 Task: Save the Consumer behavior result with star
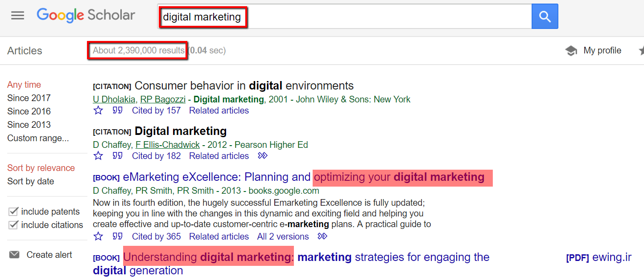click(98, 110)
